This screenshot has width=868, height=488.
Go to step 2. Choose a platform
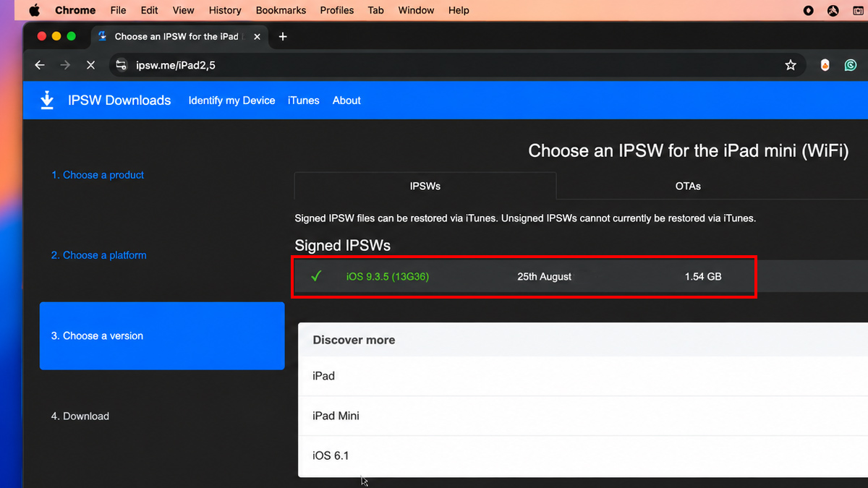[x=98, y=255]
